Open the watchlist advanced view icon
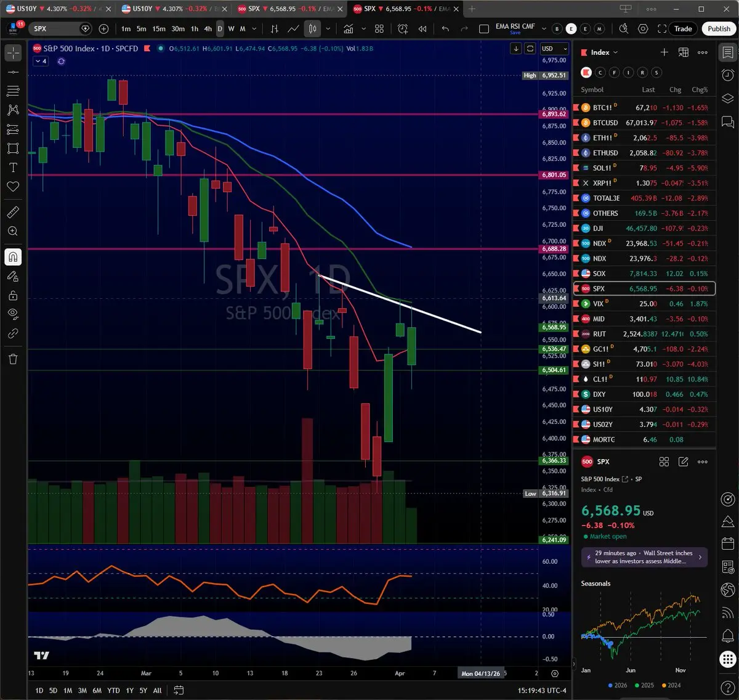This screenshot has height=700, width=739. (x=683, y=52)
